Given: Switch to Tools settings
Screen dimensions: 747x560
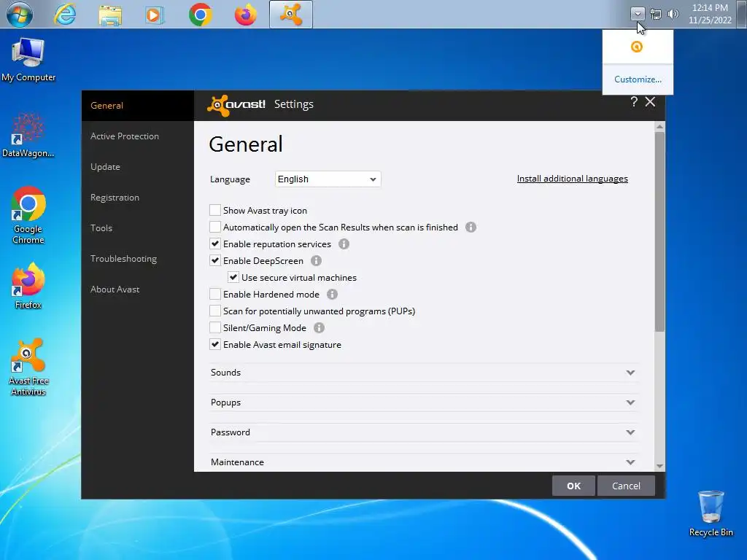Looking at the screenshot, I should [x=137, y=228].
